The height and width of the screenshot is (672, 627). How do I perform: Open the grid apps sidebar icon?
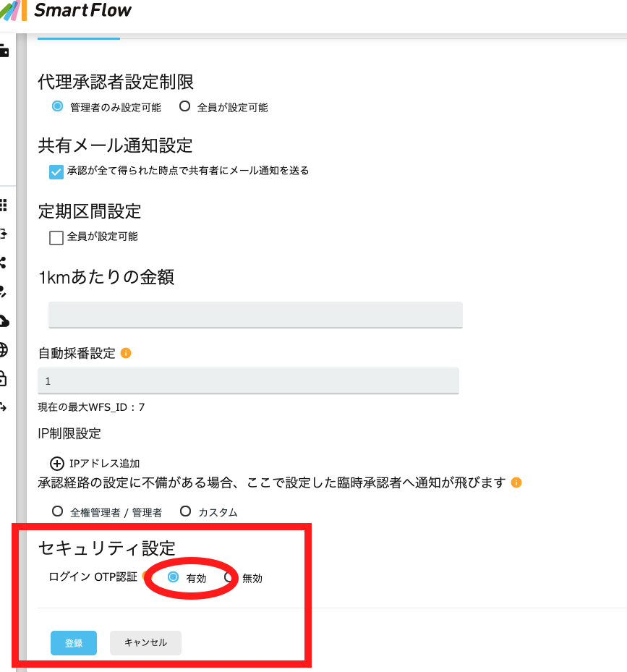tap(4, 205)
